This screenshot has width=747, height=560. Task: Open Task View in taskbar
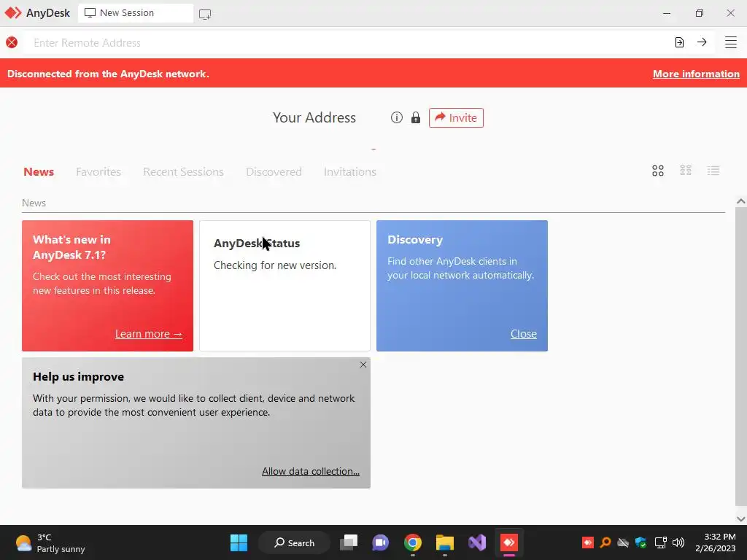click(349, 542)
